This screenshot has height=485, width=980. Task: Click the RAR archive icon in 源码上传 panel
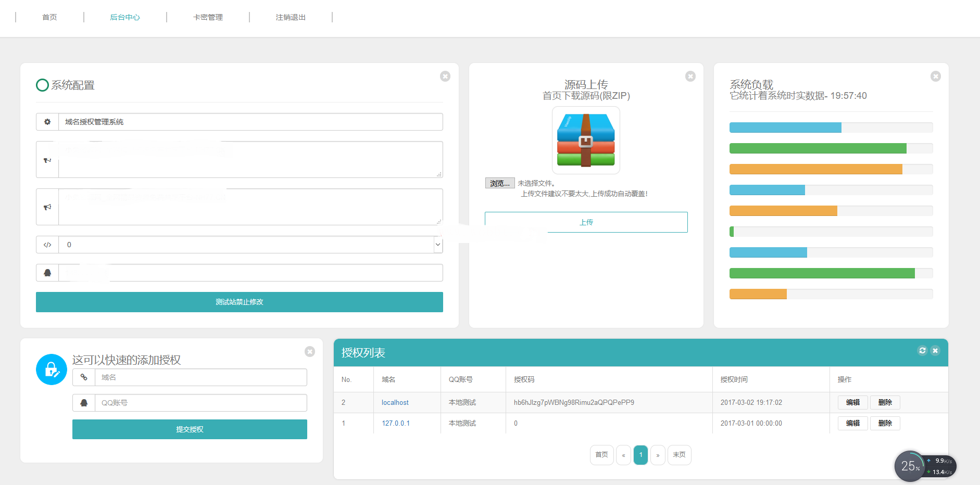coord(585,140)
